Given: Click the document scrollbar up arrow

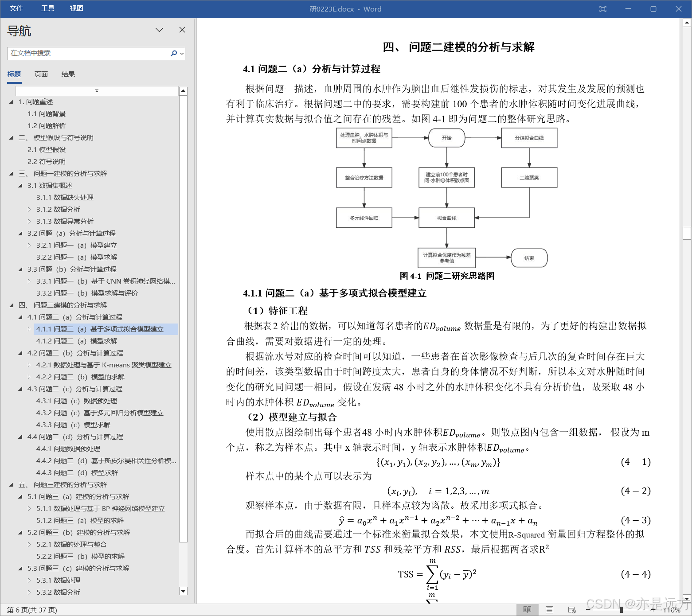Looking at the screenshot, I should pyautogui.click(x=687, y=23).
